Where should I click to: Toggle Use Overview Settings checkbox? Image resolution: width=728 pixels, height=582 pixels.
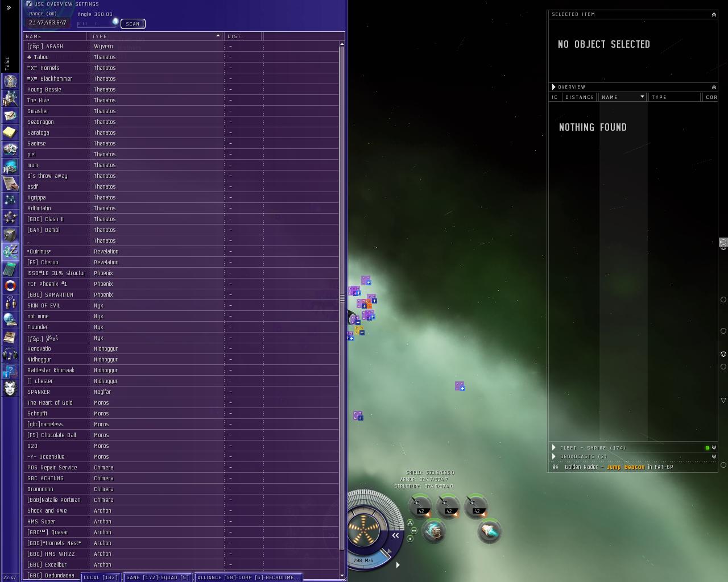(x=28, y=4)
